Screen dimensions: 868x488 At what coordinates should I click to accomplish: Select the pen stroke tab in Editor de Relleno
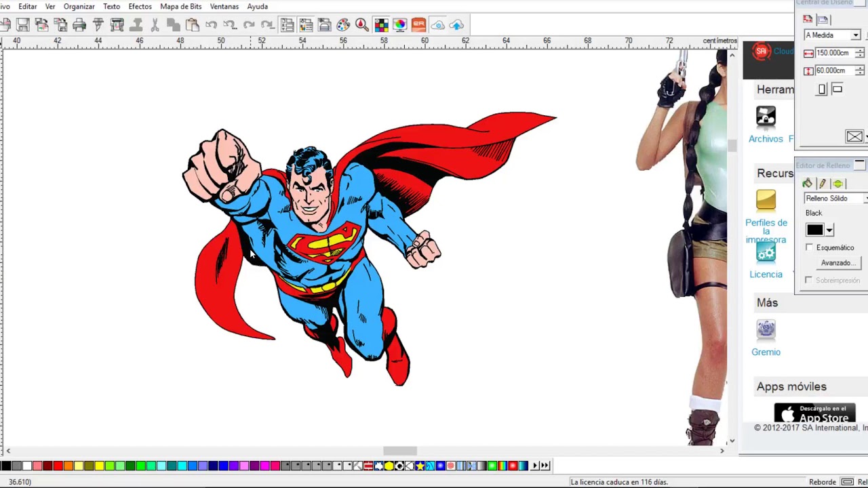[x=823, y=184]
